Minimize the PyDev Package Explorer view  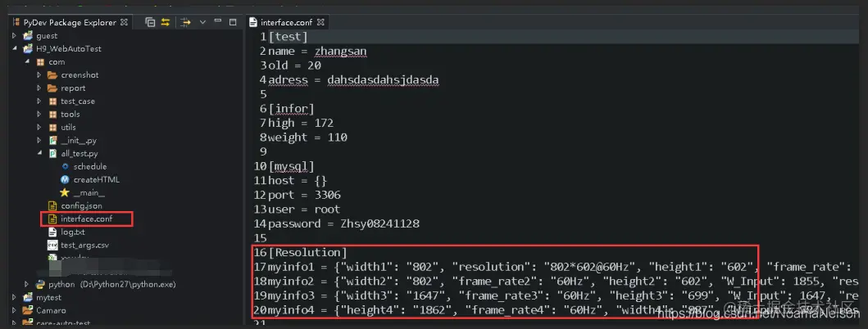pyautogui.click(x=217, y=22)
